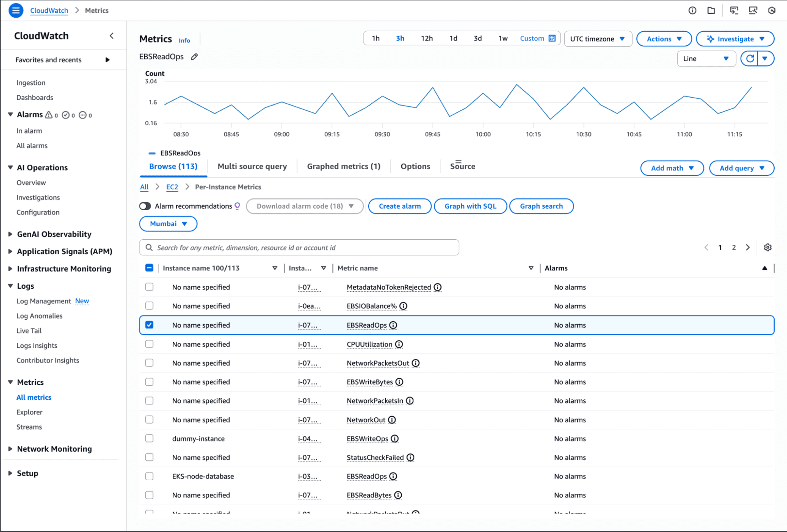Switch to the Graphed metrics (1) tab
This screenshot has height=532, width=787.
(x=343, y=166)
